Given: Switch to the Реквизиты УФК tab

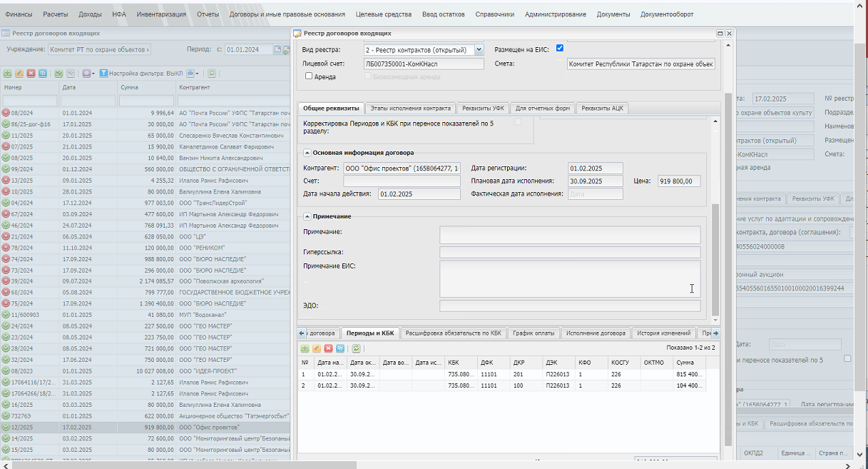Looking at the screenshot, I should [483, 109].
